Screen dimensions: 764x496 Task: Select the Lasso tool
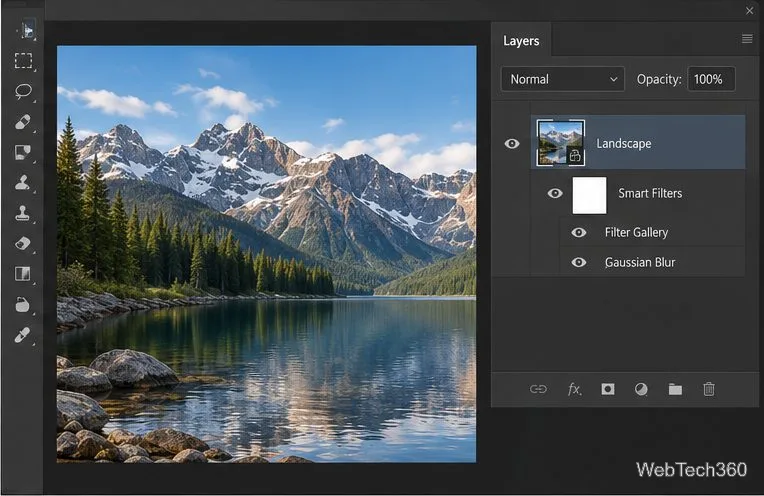(x=23, y=91)
